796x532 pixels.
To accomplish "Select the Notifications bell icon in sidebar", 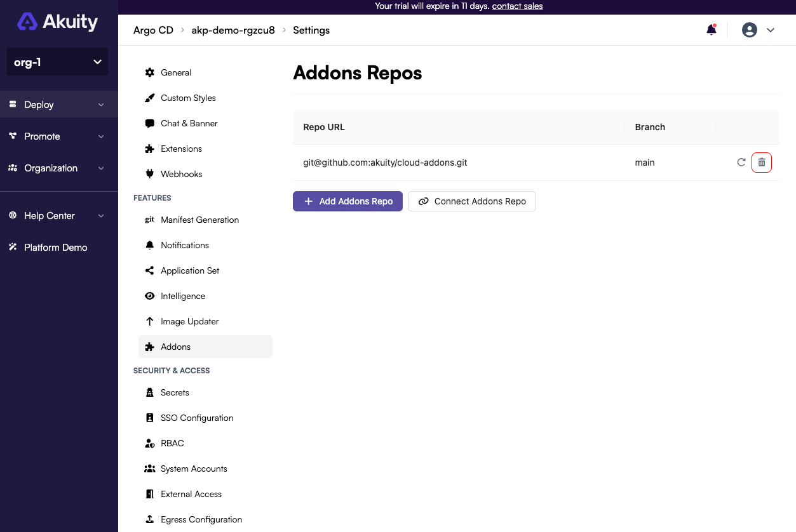I will pyautogui.click(x=149, y=245).
